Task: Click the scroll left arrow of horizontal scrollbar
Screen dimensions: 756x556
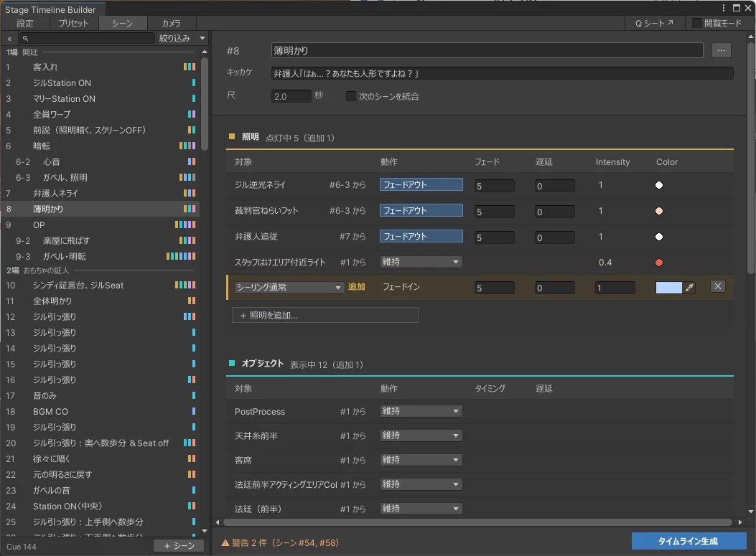Action: point(218,522)
